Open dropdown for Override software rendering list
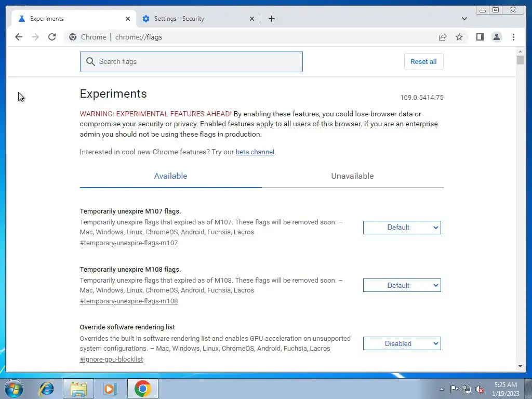 pyautogui.click(x=402, y=343)
